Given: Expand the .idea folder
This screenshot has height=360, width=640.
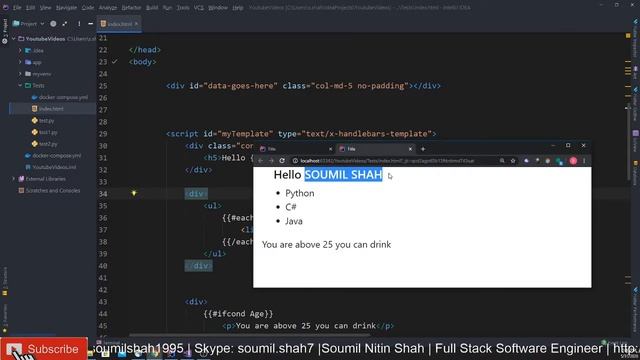Looking at the screenshot, I should pyautogui.click(x=20, y=51).
